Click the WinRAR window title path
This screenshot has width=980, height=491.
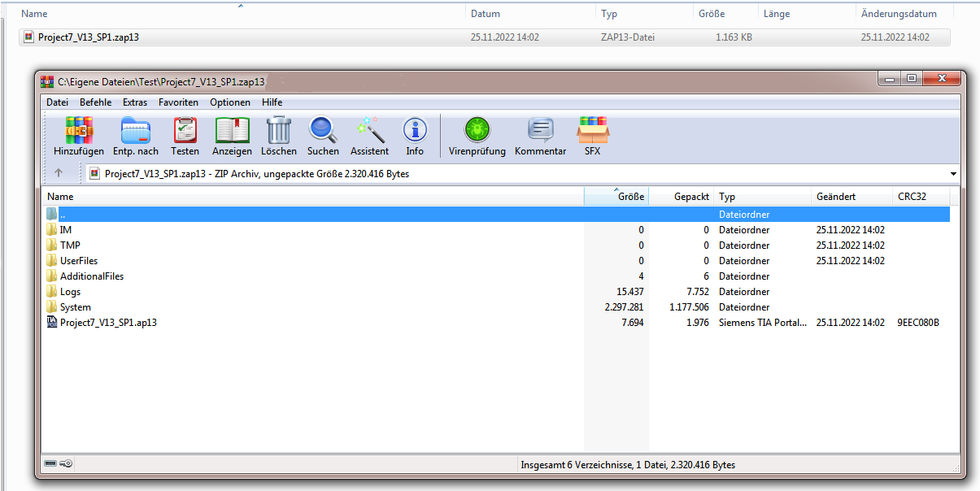161,81
